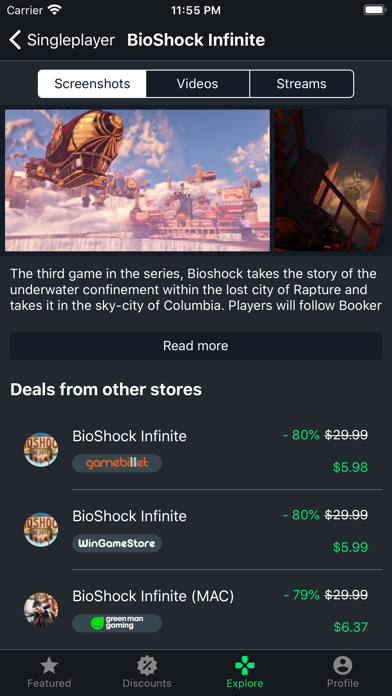The width and height of the screenshot is (392, 696).
Task: Switch to the Streams segment
Action: tap(301, 84)
